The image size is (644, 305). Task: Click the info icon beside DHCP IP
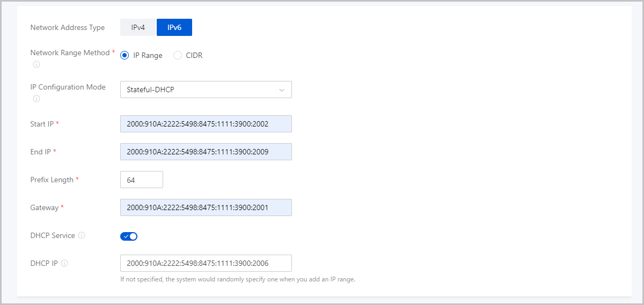point(64,263)
